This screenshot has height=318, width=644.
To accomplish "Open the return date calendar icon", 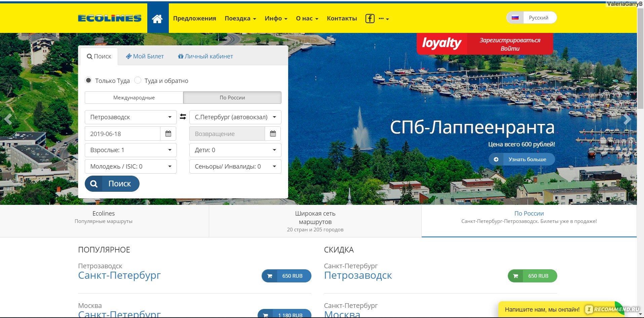I will coord(273,134).
